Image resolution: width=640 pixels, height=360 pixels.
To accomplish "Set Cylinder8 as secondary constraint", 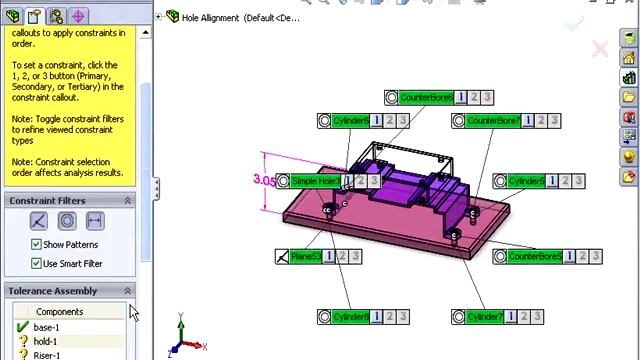I will click(x=389, y=316).
